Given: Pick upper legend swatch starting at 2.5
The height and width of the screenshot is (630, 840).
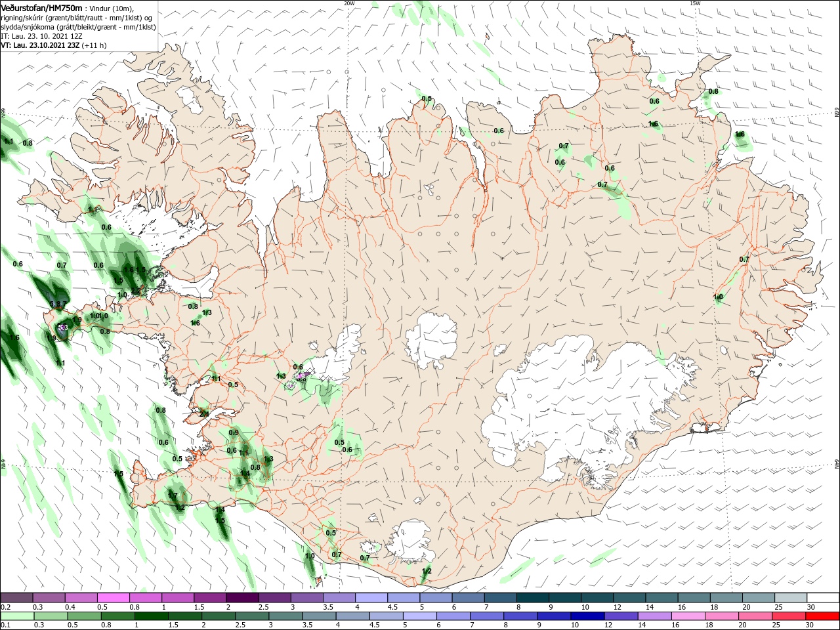Looking at the screenshot, I should (x=274, y=598).
